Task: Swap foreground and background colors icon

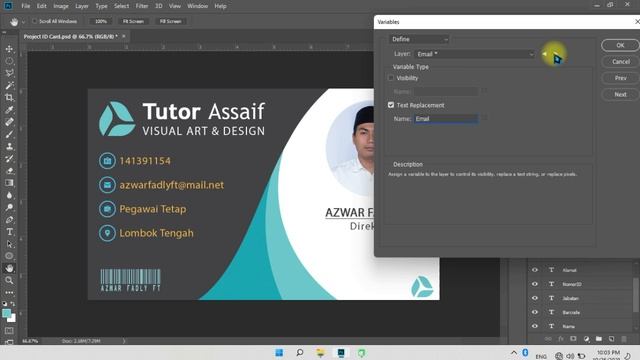Action: coord(13,304)
